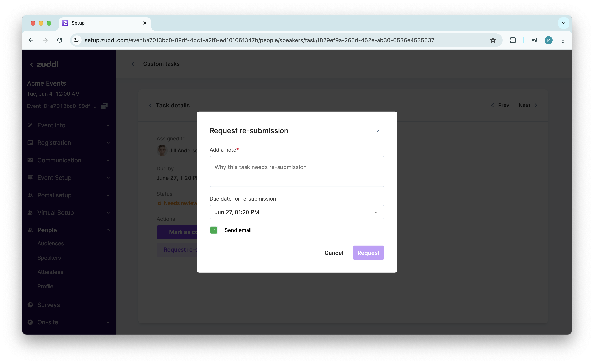Open the due date for re-submission dropdown
594x364 pixels.
point(297,212)
